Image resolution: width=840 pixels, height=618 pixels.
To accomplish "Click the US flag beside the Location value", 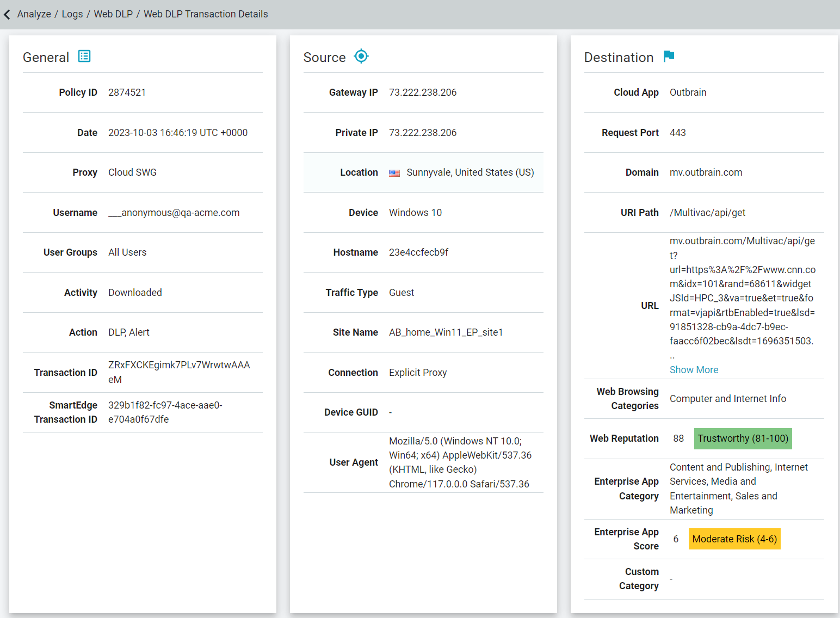I will click(x=394, y=172).
